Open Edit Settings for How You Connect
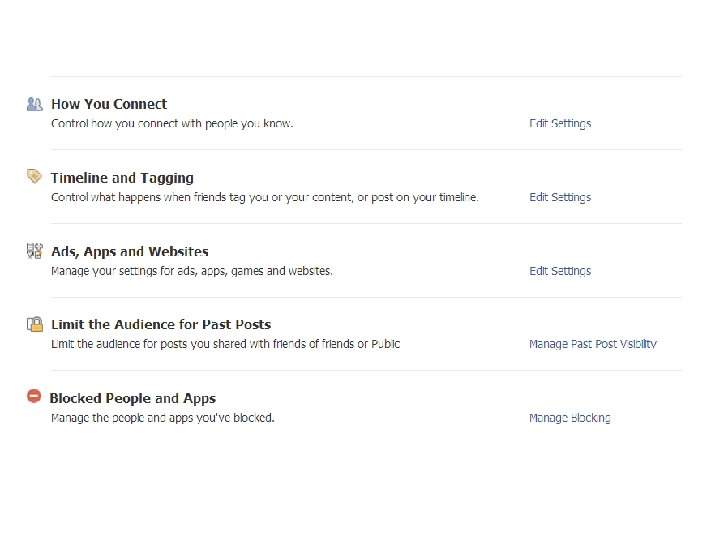The width and height of the screenshot is (720, 540). [x=560, y=124]
